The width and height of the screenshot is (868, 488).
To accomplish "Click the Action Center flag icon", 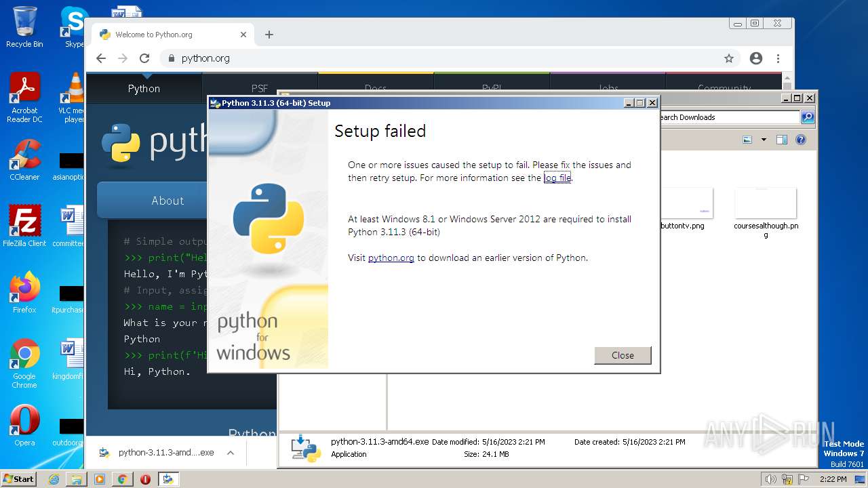I will point(802,479).
